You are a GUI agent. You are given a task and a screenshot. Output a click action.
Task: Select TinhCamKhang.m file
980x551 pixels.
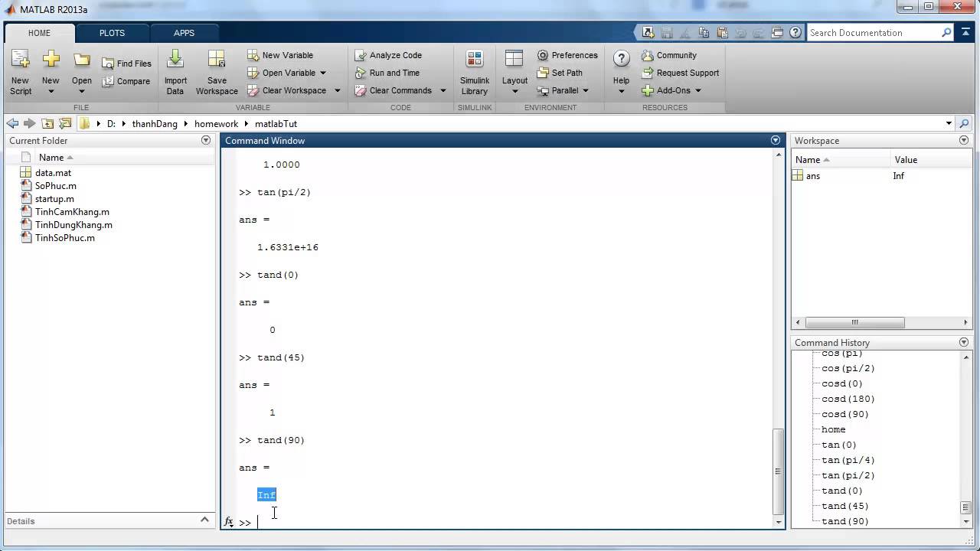coord(72,212)
